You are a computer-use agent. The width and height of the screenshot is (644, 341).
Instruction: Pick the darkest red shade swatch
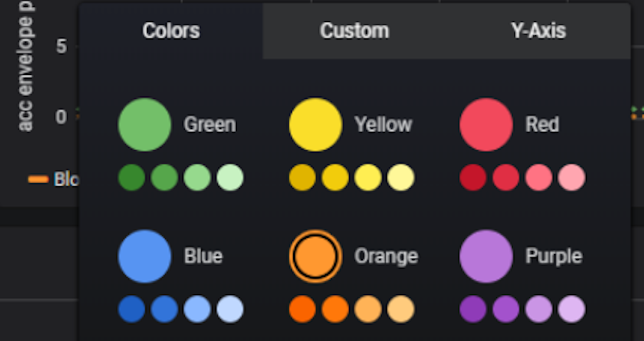point(473,177)
